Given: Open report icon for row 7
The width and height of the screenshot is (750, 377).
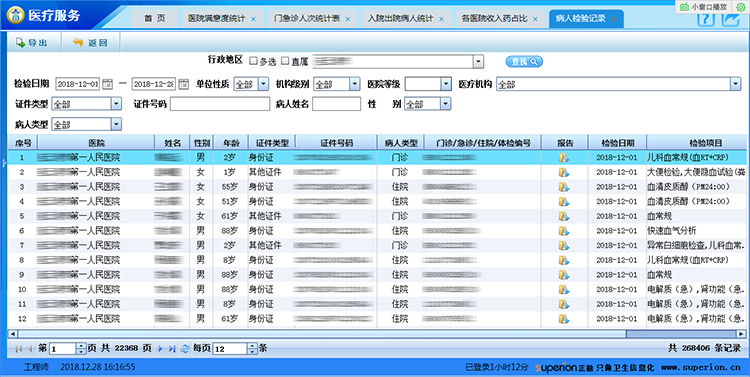Looking at the screenshot, I should [x=564, y=245].
